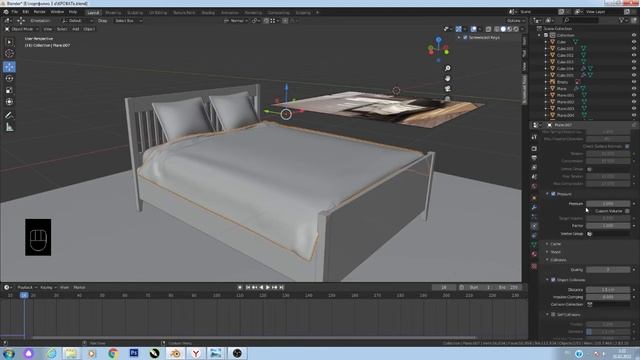Image resolution: width=640 pixels, height=360 pixels.
Task: Expand the Plane.002 tree row
Action: click(x=546, y=102)
